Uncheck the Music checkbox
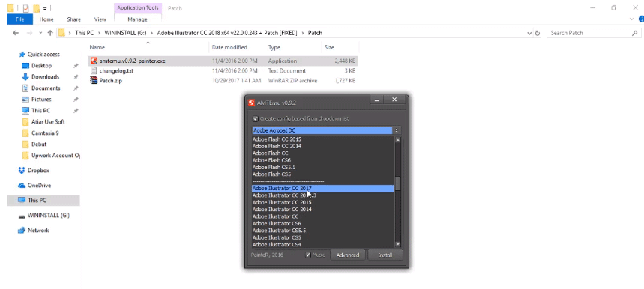The image size is (644, 289). click(308, 255)
